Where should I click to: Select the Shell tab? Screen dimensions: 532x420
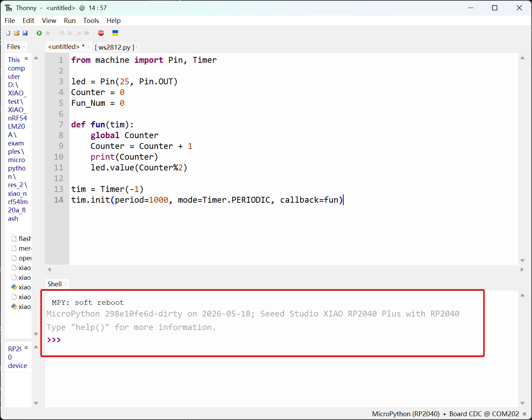click(54, 284)
